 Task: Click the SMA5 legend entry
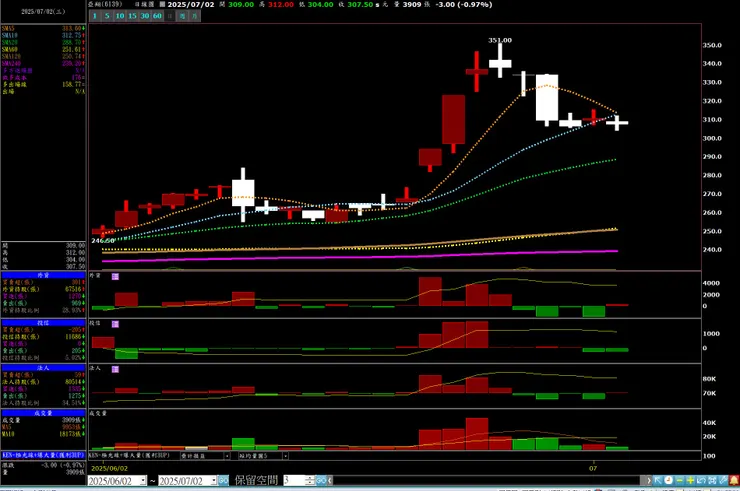[x=43, y=28]
